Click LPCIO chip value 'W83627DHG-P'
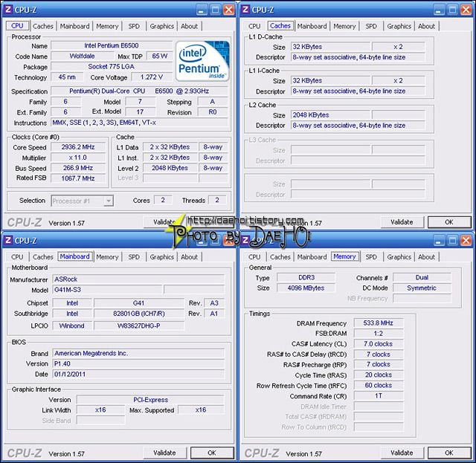476x463 pixels. click(139, 326)
